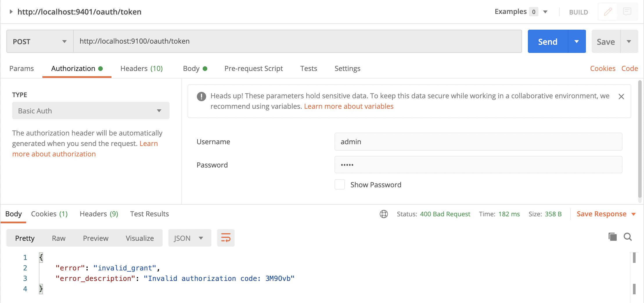Expand the request title arrow
Image resolution: width=644 pixels, height=303 pixels.
click(x=11, y=12)
